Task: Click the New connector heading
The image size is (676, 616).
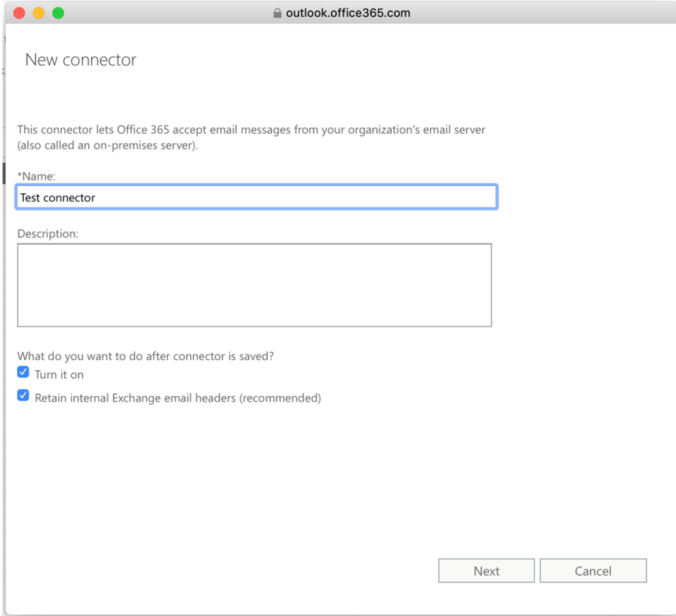Action: coord(80,60)
